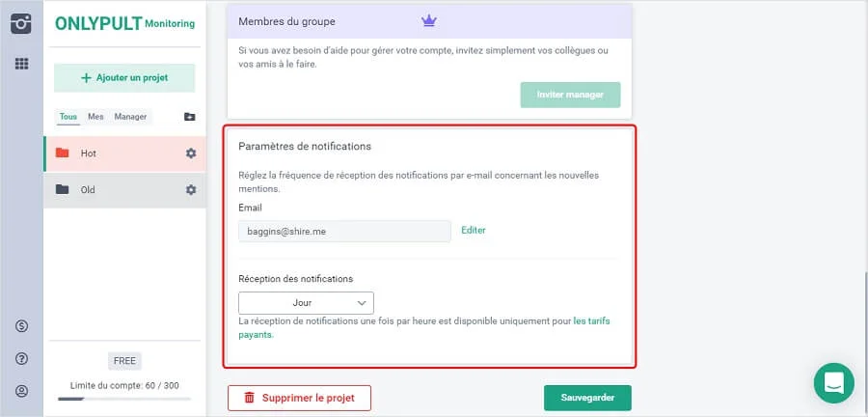Click the email input field
Image resolution: width=868 pixels, height=417 pixels.
click(344, 231)
